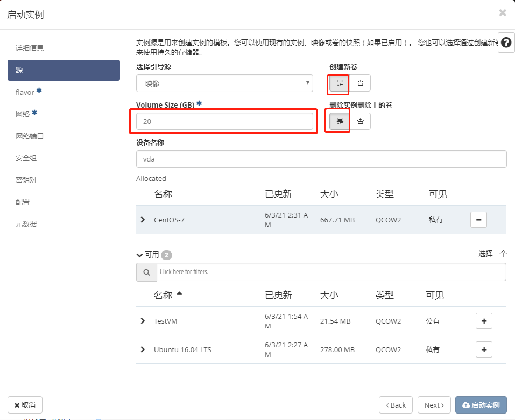Select 否 for 删除实例删除上的卷
The image size is (515, 420).
360,121
